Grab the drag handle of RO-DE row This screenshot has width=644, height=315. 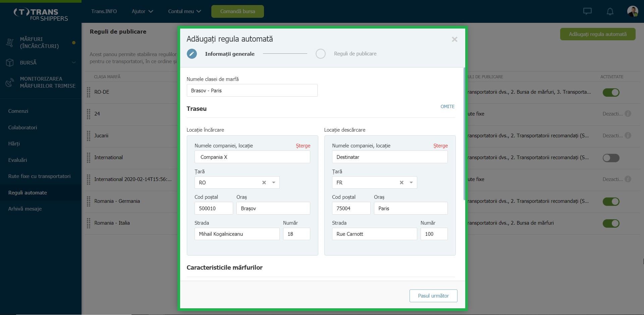tap(89, 92)
